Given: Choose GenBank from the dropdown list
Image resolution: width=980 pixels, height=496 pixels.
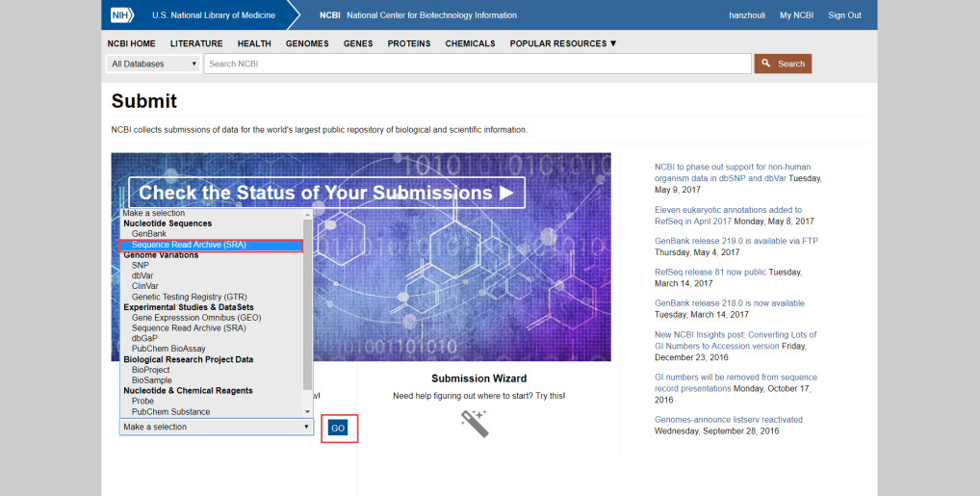Looking at the screenshot, I should coord(149,234).
